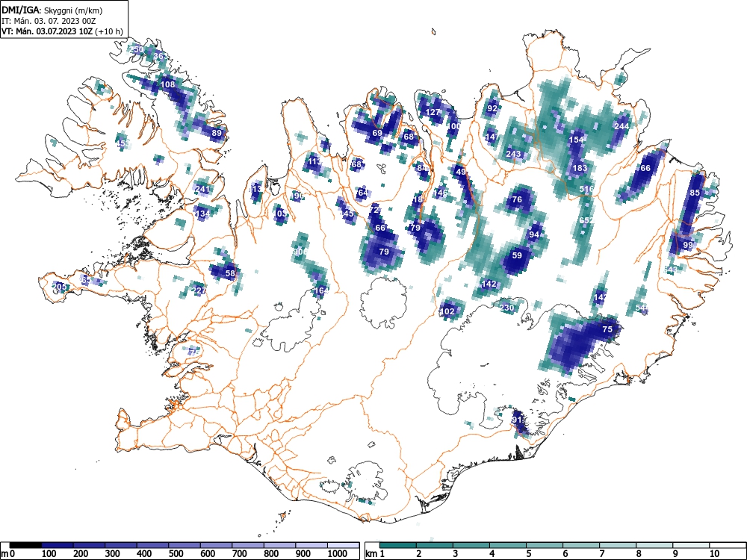747x560 pixels.
Task: Click the visibility value "102" on the map
Action: point(447,311)
